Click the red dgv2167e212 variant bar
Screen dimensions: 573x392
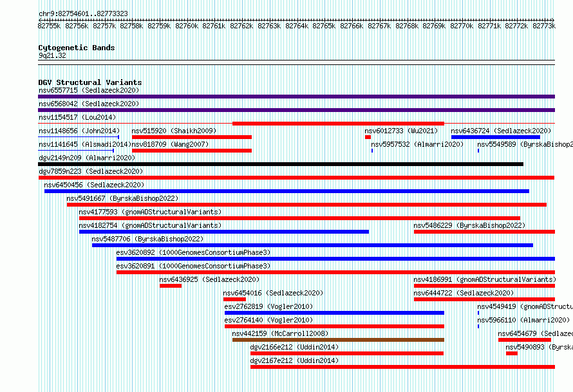point(402,367)
